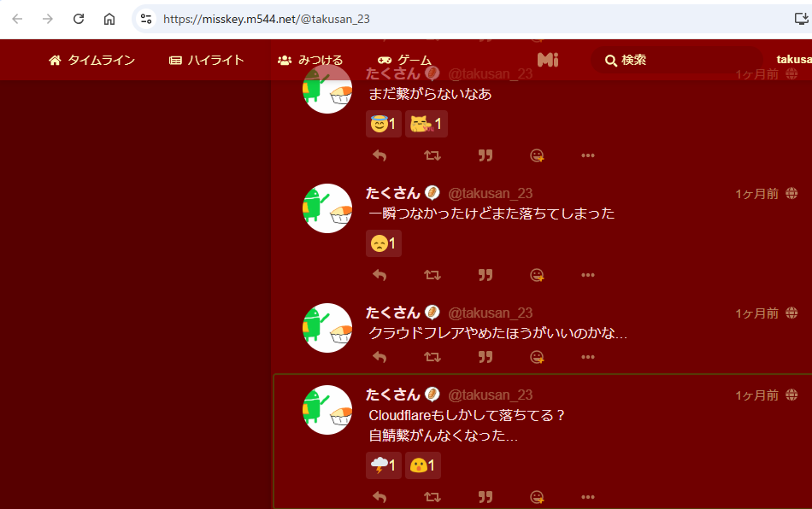Open the 1ヶ月前 timestamp of the クラウドフレア note
The image size is (812, 509).
pos(756,313)
